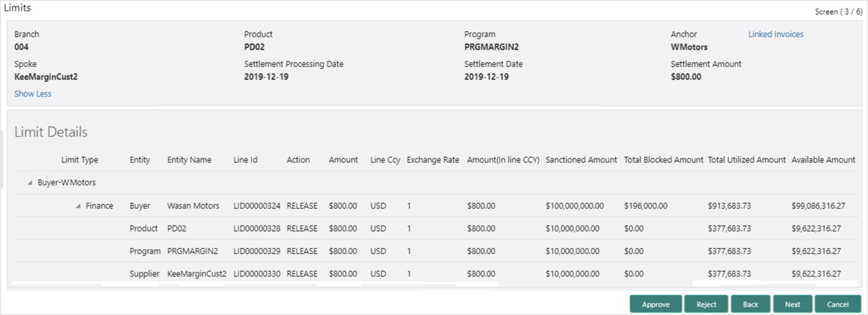868x315 pixels.
Task: Click the Sanctioned Amount column header
Action: (581, 160)
